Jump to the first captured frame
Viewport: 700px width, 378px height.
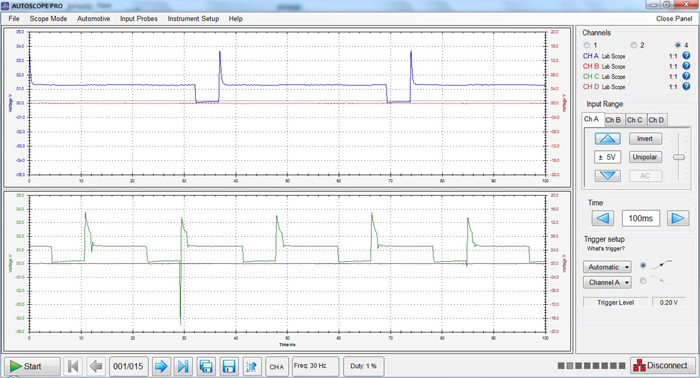[73, 366]
